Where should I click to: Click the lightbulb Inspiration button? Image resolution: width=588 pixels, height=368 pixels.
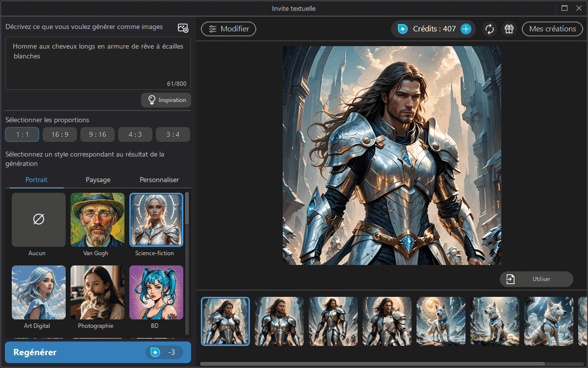[166, 100]
